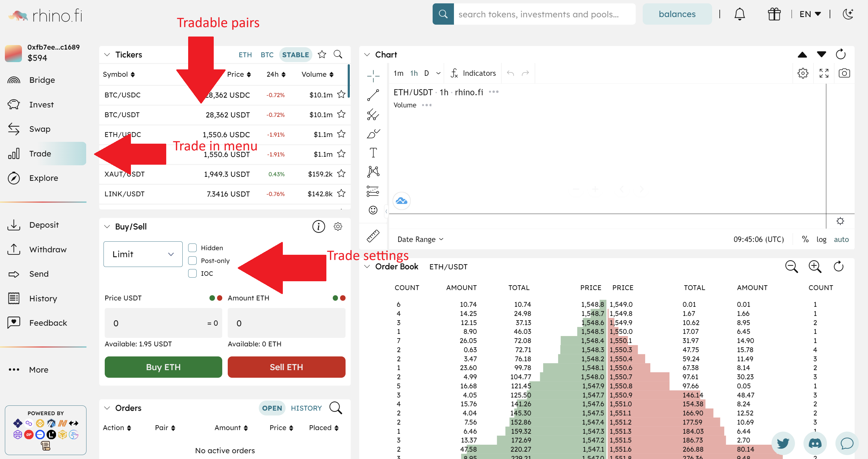Click the notification bell icon
This screenshot has height=459, width=868.
click(739, 14)
